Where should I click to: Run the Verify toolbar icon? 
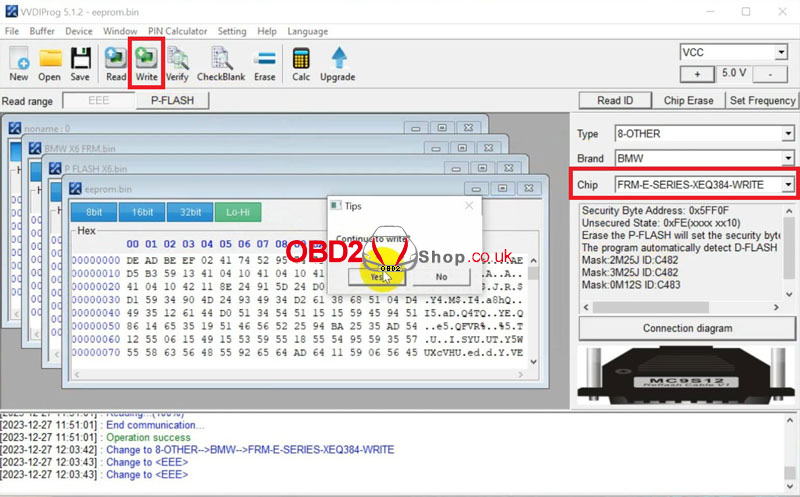pos(177,64)
